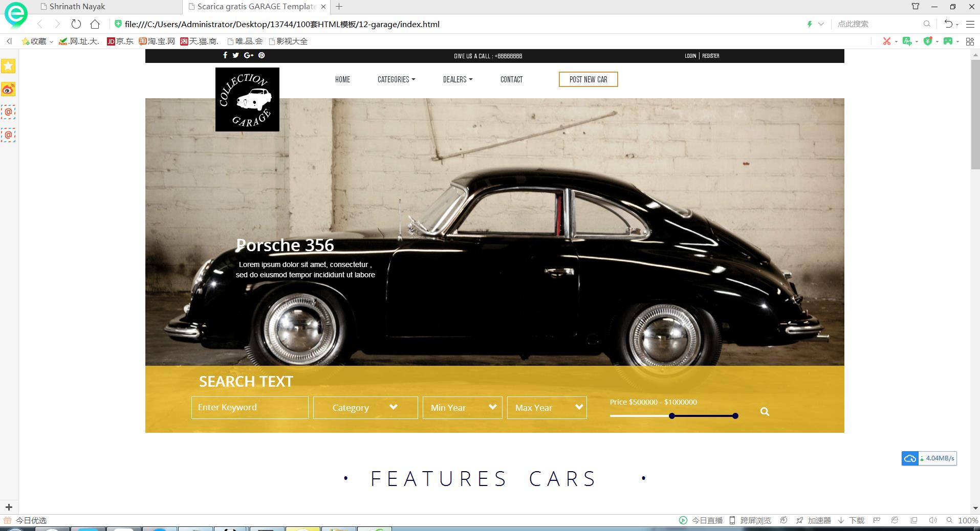
Task: Go to the Home nav item
Action: pyautogui.click(x=343, y=79)
